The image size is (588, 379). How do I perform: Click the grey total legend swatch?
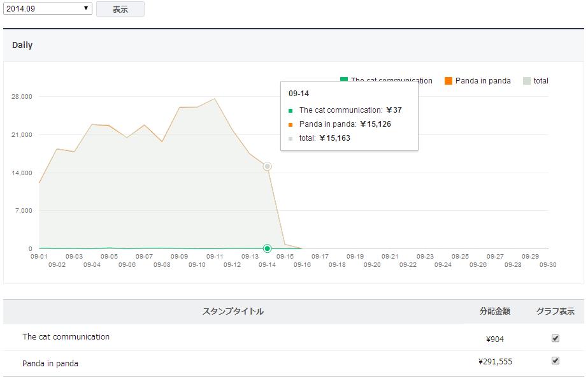point(527,81)
